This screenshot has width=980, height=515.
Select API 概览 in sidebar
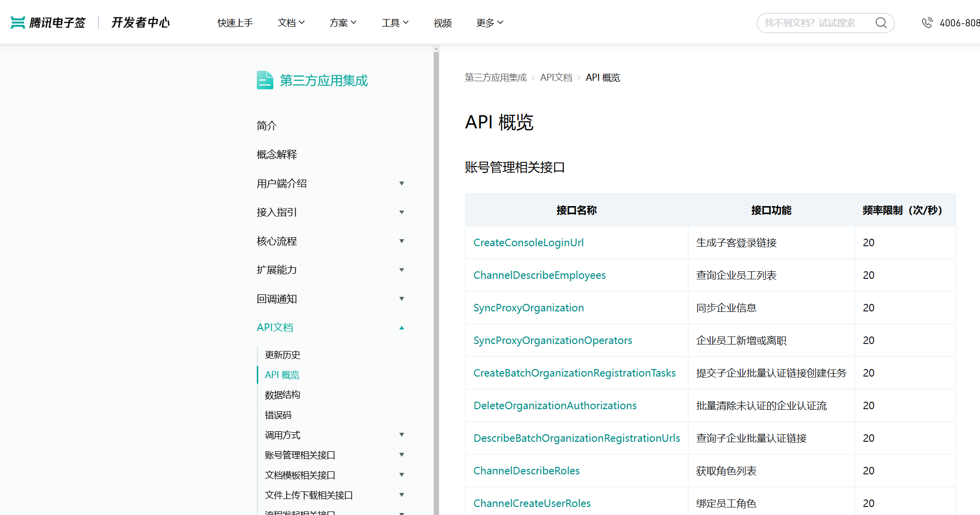(282, 375)
